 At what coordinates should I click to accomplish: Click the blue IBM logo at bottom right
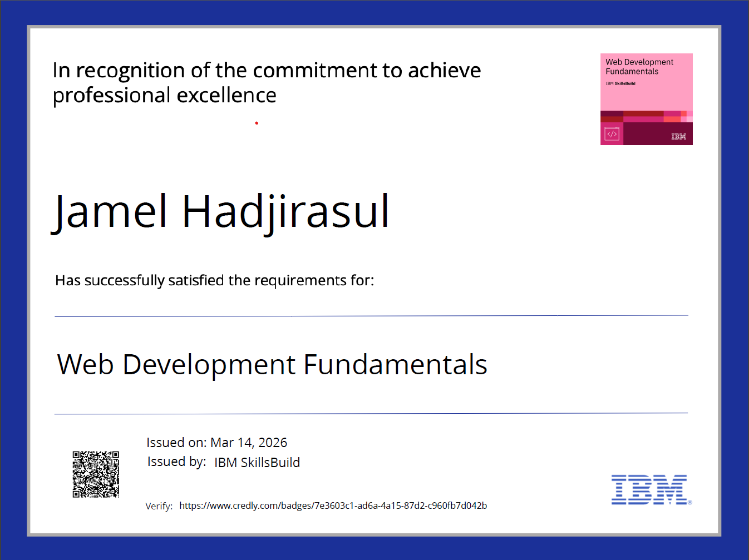point(649,489)
